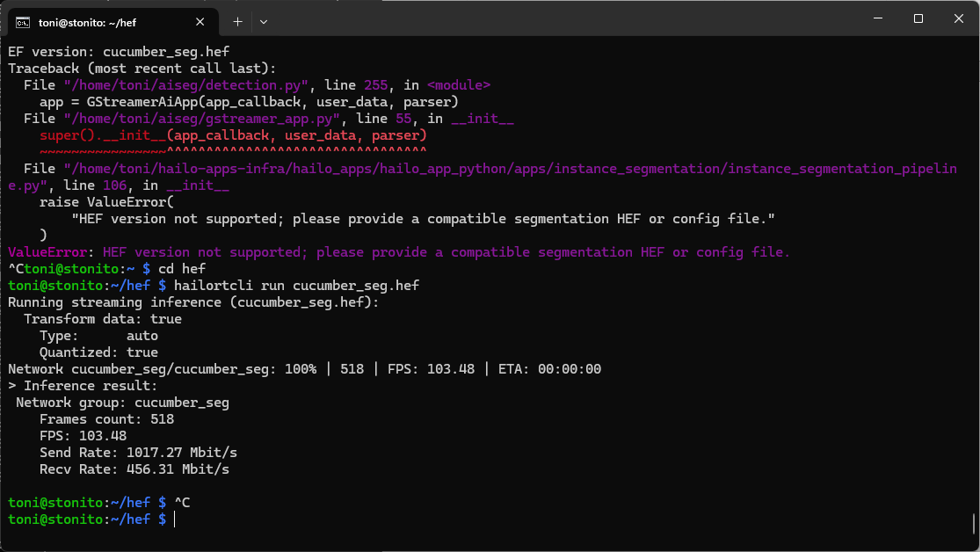The width and height of the screenshot is (980, 552).
Task: Click the active prompt cursor on the last line
Action: [175, 520]
